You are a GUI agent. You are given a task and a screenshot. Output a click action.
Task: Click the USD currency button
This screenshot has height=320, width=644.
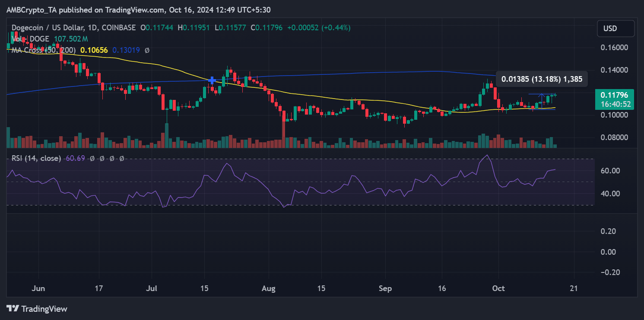click(x=616, y=29)
